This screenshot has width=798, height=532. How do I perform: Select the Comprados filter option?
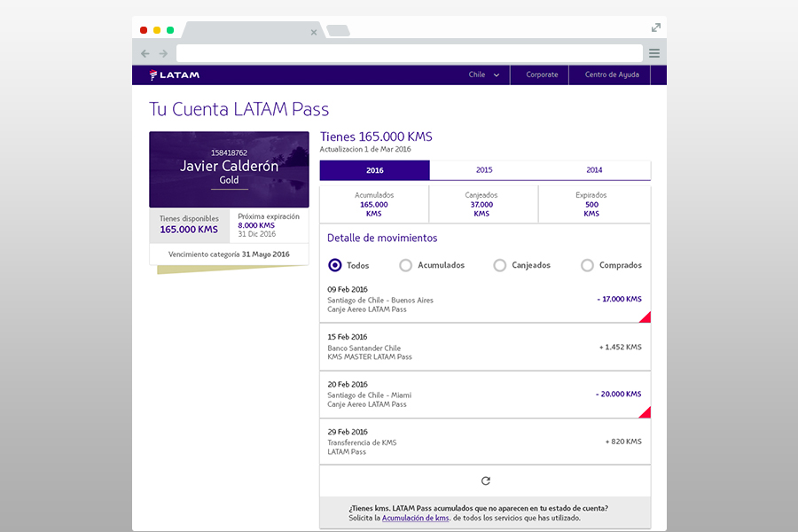coord(587,265)
